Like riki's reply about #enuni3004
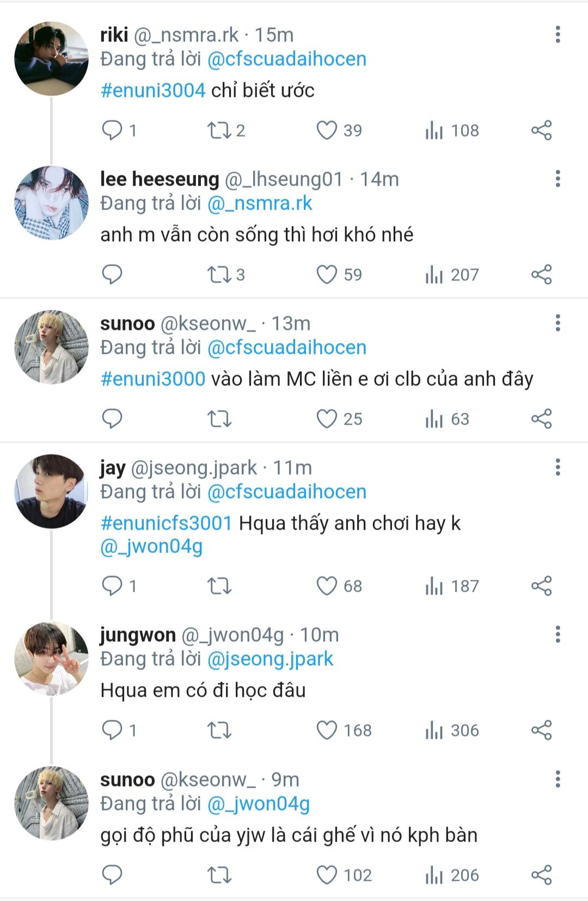 (x=327, y=131)
